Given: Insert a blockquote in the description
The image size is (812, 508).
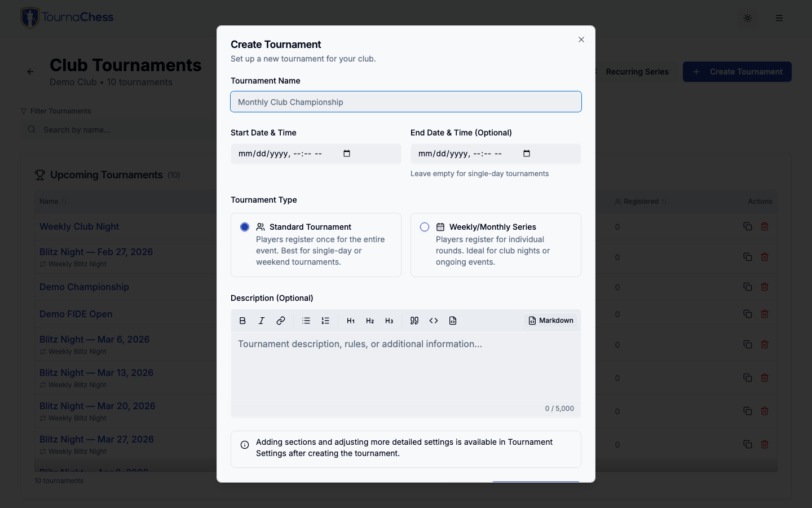Looking at the screenshot, I should point(414,321).
